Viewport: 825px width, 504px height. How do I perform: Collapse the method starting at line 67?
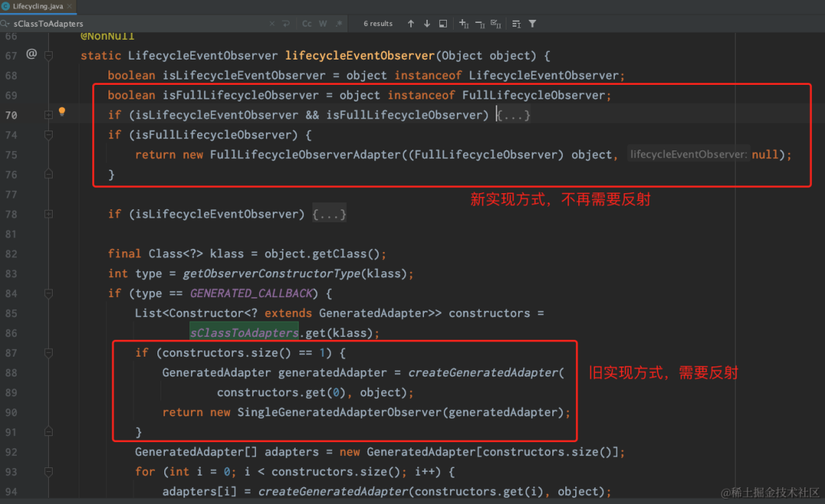tap(47, 55)
